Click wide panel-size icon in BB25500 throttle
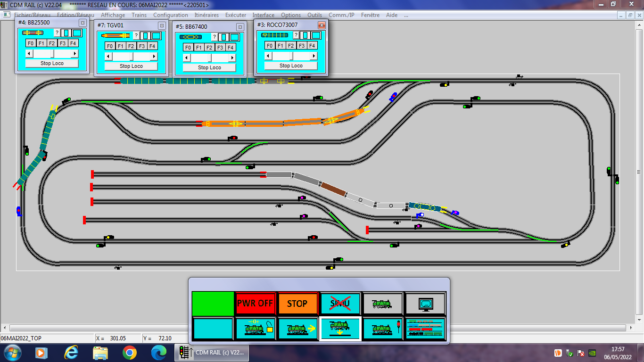The width and height of the screenshot is (644, 362). click(x=77, y=33)
